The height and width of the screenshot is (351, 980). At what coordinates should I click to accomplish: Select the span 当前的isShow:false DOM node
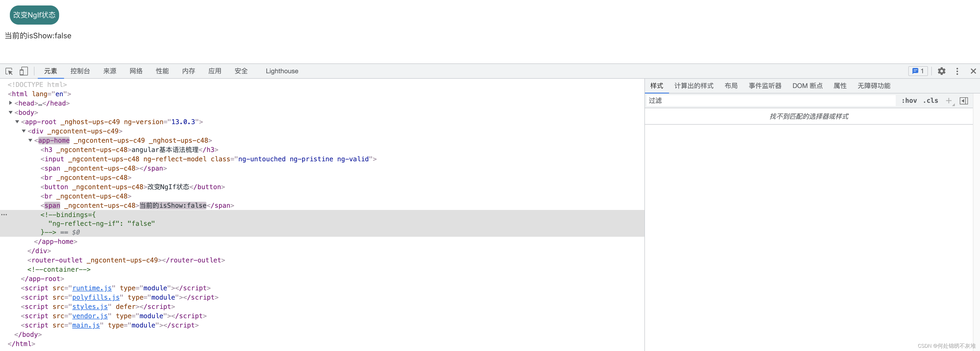click(x=137, y=206)
